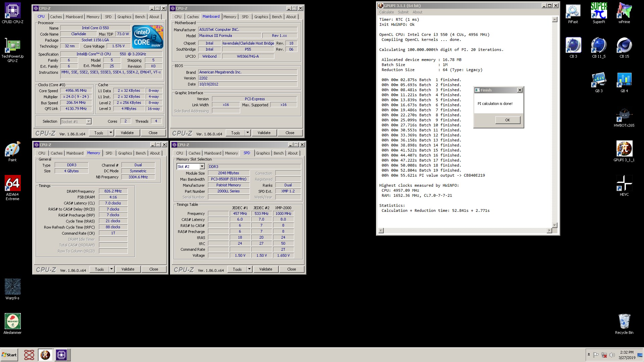Image resolution: width=644 pixels, height=362 pixels.
Task: Show hidden system tray icons
Action: (589, 355)
